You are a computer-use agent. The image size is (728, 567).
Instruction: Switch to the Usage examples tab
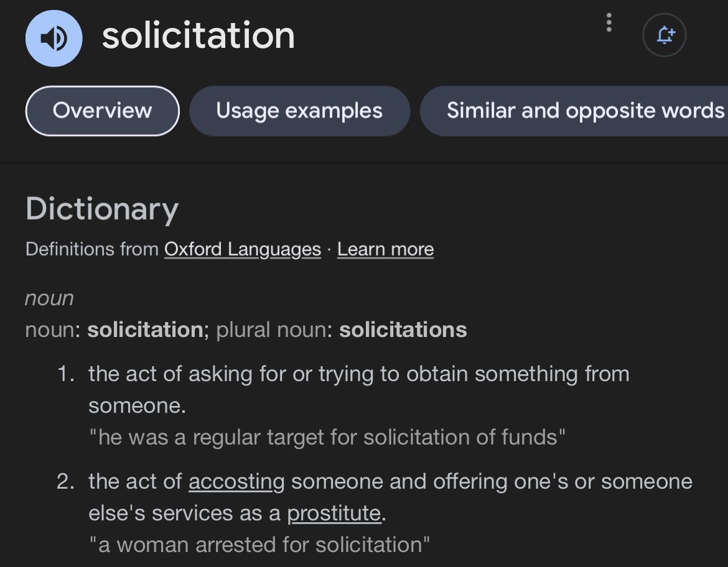(x=299, y=111)
